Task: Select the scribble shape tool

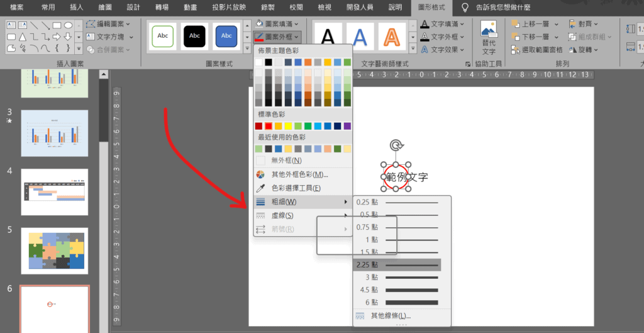Action: 23,48
